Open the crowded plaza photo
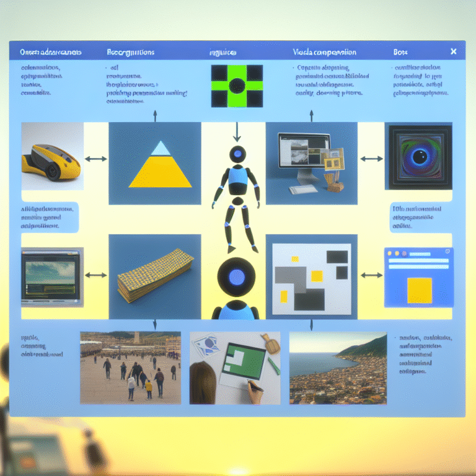The width and height of the screenshot is (476, 476). point(131,368)
